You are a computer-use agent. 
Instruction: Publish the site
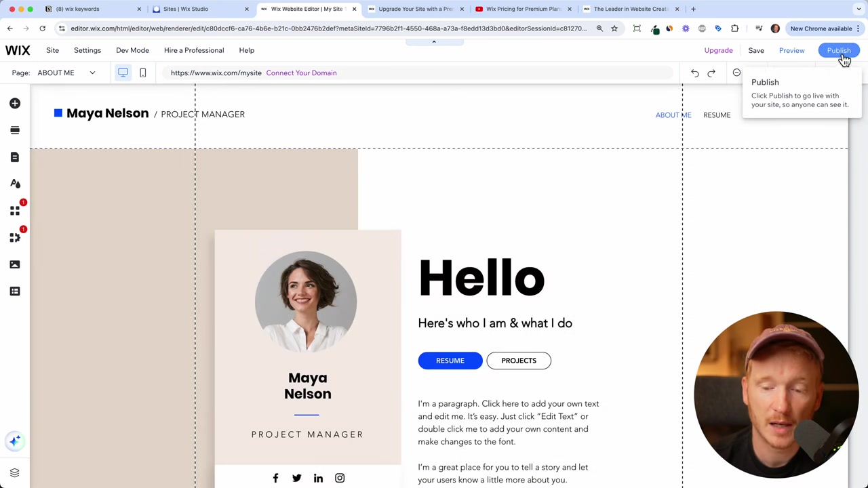point(839,50)
